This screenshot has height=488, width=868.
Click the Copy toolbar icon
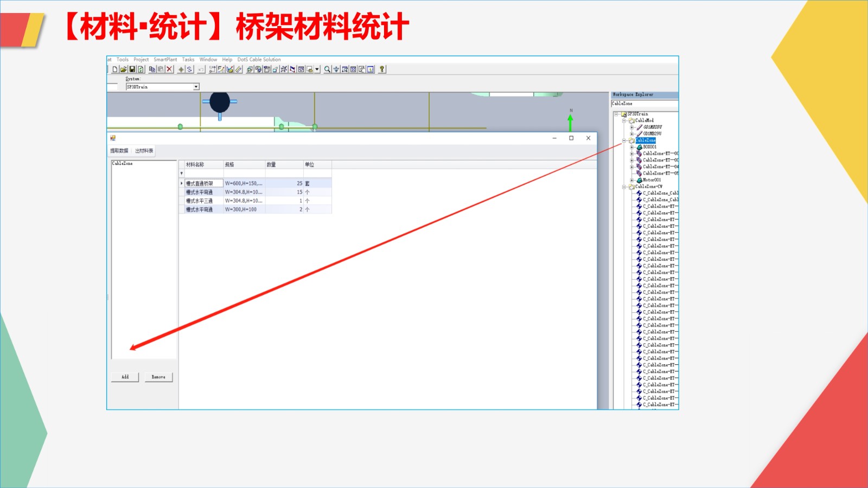[x=152, y=69]
